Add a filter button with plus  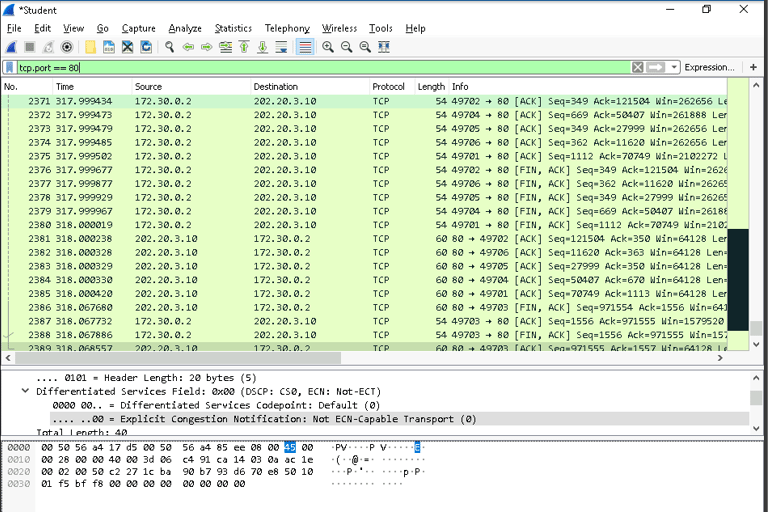point(753,67)
